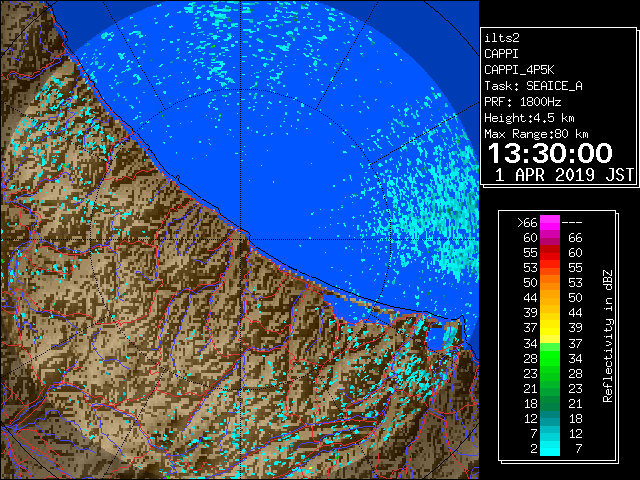Pick the orange 50–53 dBZ color band
The width and height of the screenshot is (640, 480).
pyautogui.click(x=550, y=282)
